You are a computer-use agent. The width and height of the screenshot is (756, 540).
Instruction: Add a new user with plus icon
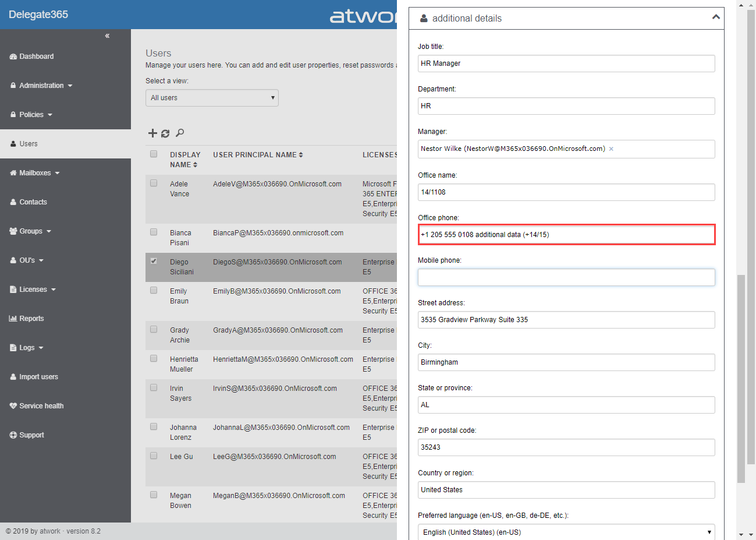[152, 133]
